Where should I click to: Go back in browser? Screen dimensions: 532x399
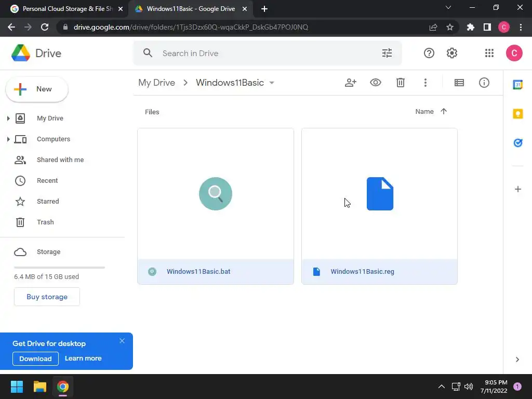[x=11, y=27]
